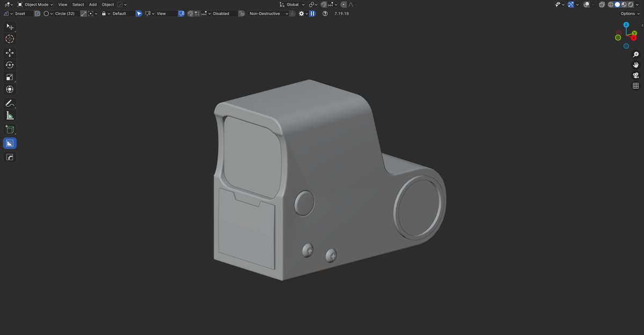Image resolution: width=644 pixels, height=335 pixels.
Task: Switch to Rendered viewport shading
Action: (x=630, y=4)
